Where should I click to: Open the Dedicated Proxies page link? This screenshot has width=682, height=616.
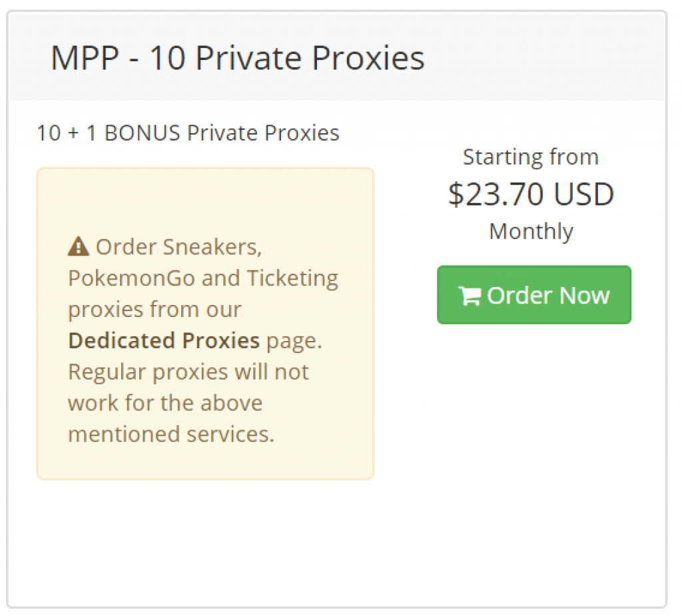pyautogui.click(x=163, y=340)
